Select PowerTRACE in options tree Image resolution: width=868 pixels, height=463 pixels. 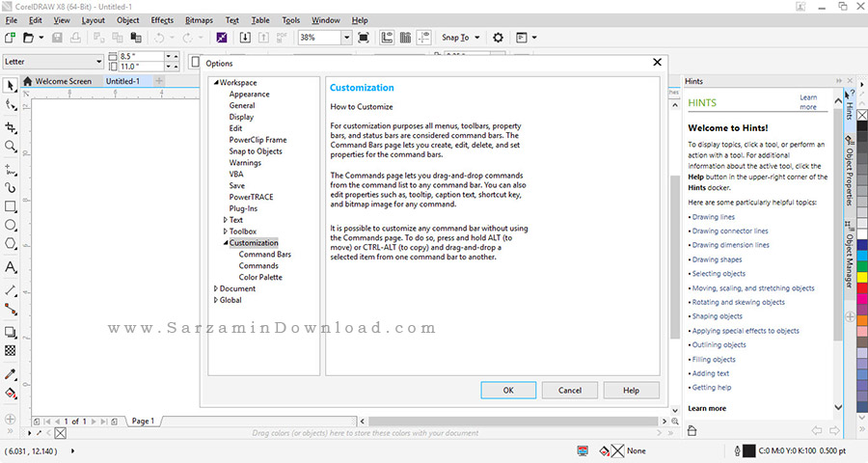(x=252, y=197)
